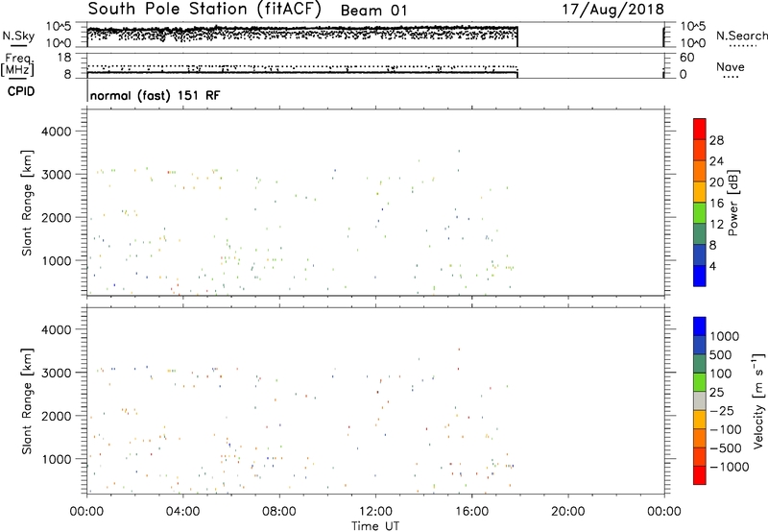Click the 'Freq. [MHz]' axis label
The width and height of the screenshot is (768, 532).
click(x=18, y=64)
